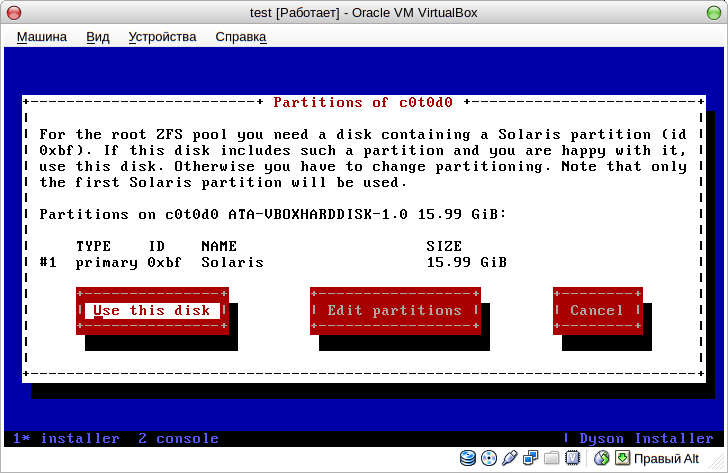This screenshot has width=728, height=473.
Task: Click the window title test [Работает]
Action: tap(295, 13)
